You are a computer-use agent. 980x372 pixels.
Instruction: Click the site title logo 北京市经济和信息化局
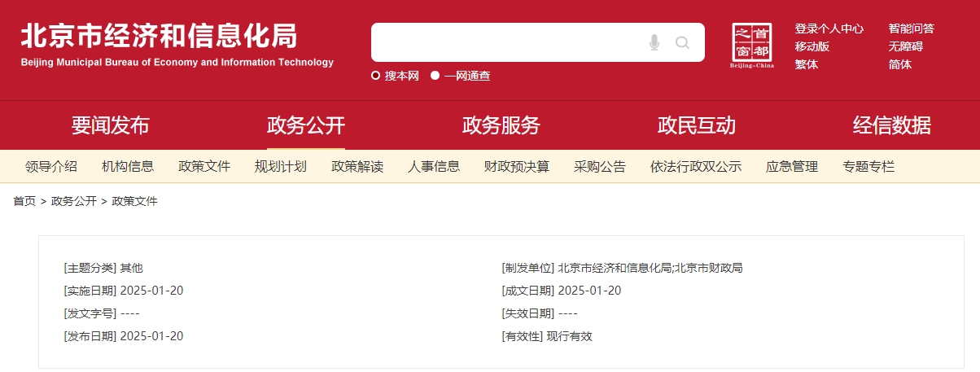tap(160, 36)
